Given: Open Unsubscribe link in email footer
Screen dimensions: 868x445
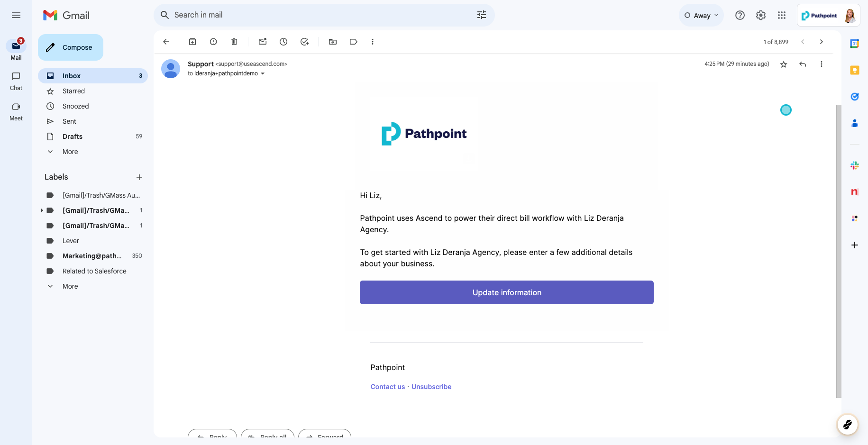Looking at the screenshot, I should tap(431, 387).
